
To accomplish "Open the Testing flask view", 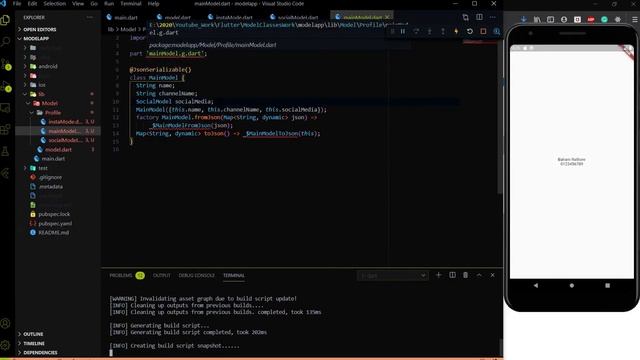I will pos(5,151).
